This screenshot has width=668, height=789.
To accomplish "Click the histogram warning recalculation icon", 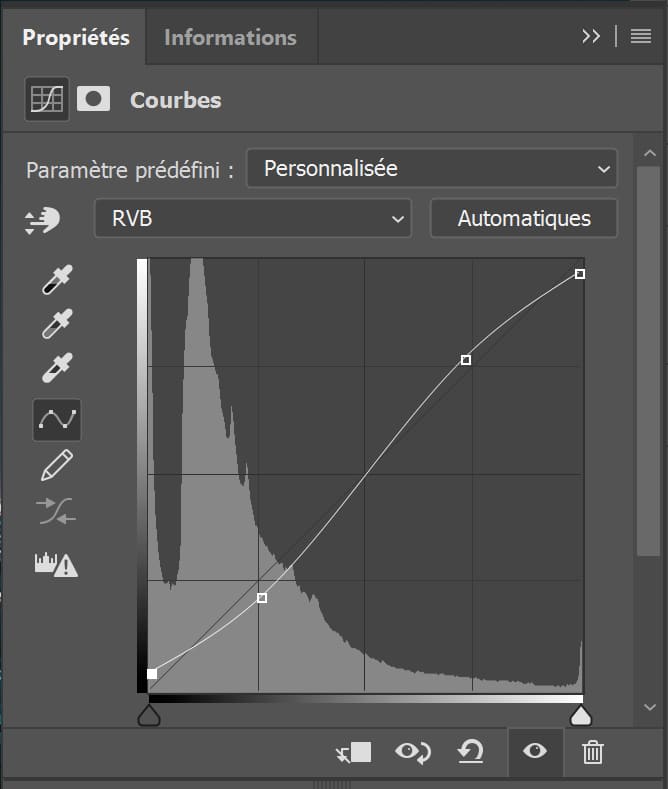I will pos(56,565).
